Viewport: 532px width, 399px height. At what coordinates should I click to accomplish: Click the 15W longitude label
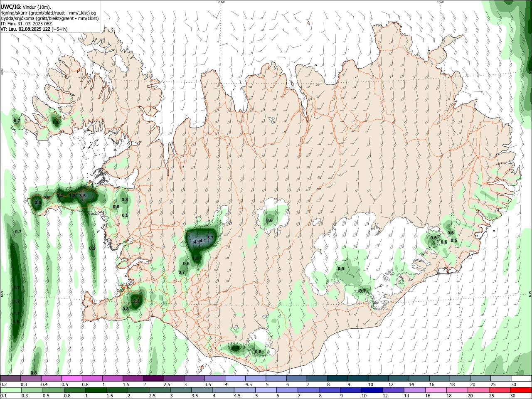click(440, 2)
